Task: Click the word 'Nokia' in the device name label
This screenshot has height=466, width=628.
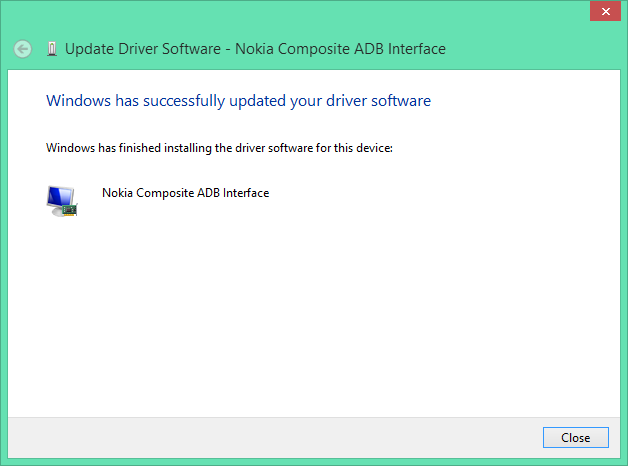Action: tap(117, 193)
